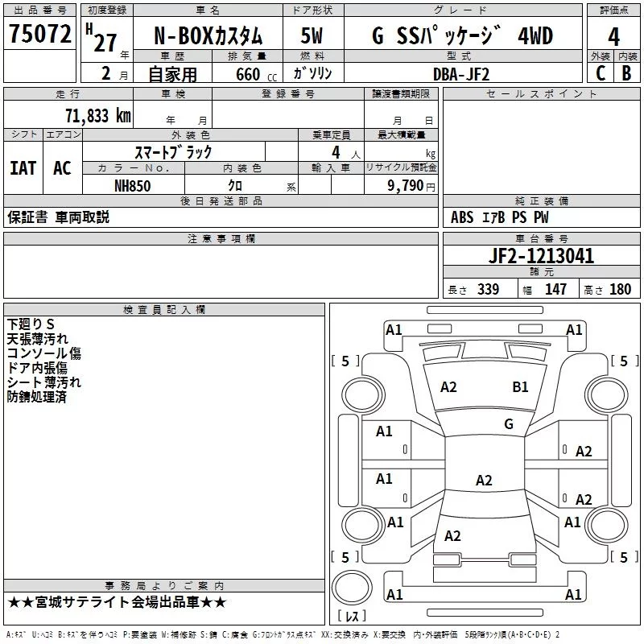
Task: Select the overall evaluation score 4
Action: [x=613, y=37]
